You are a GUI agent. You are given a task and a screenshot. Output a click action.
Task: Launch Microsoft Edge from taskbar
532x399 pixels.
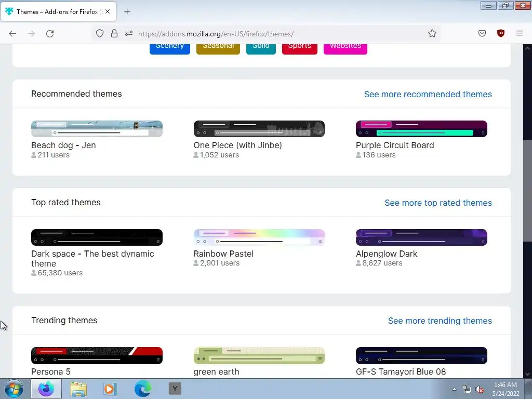coord(142,389)
